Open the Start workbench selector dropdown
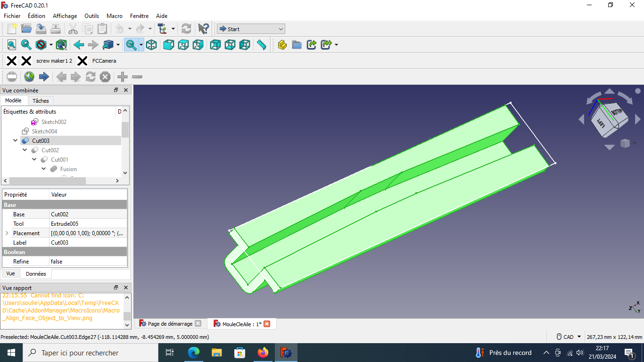This screenshot has width=644, height=362. point(251,29)
